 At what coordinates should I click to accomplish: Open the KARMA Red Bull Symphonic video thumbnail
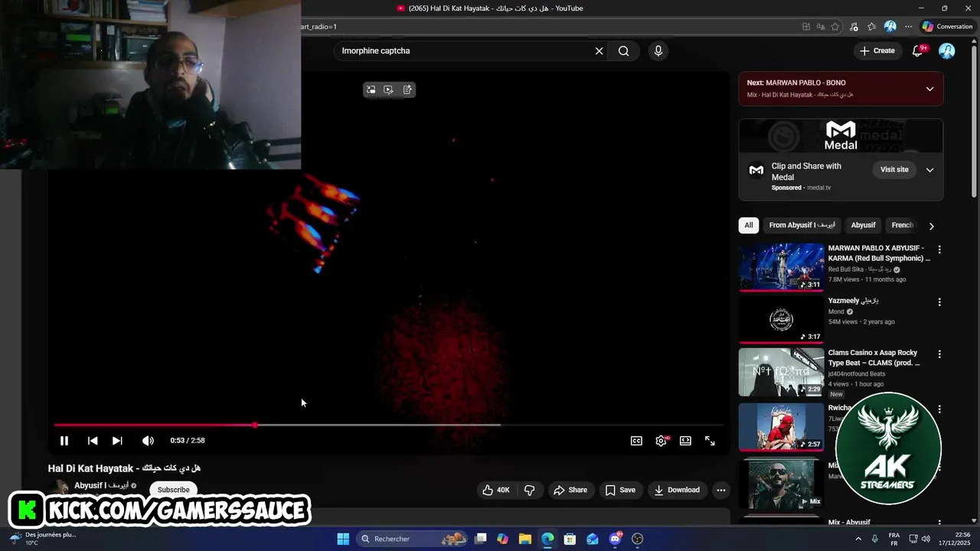(x=781, y=267)
